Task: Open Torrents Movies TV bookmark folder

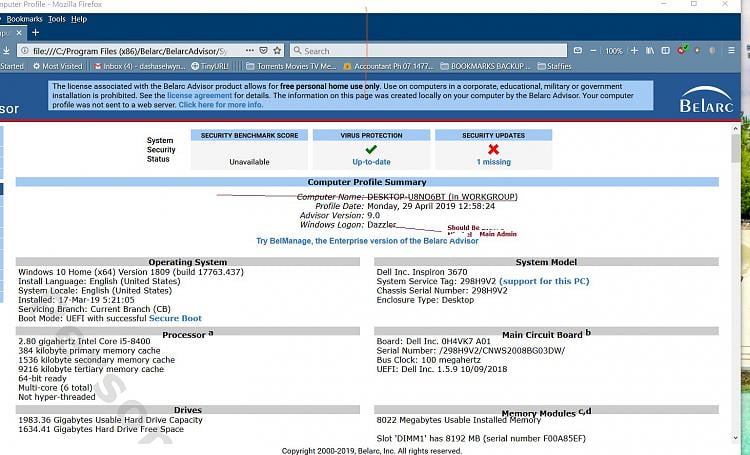Action: pyautogui.click(x=291, y=66)
